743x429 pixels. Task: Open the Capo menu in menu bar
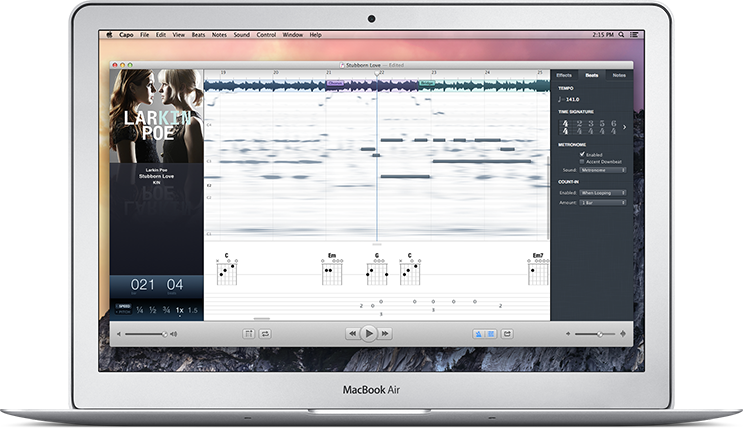click(x=126, y=35)
